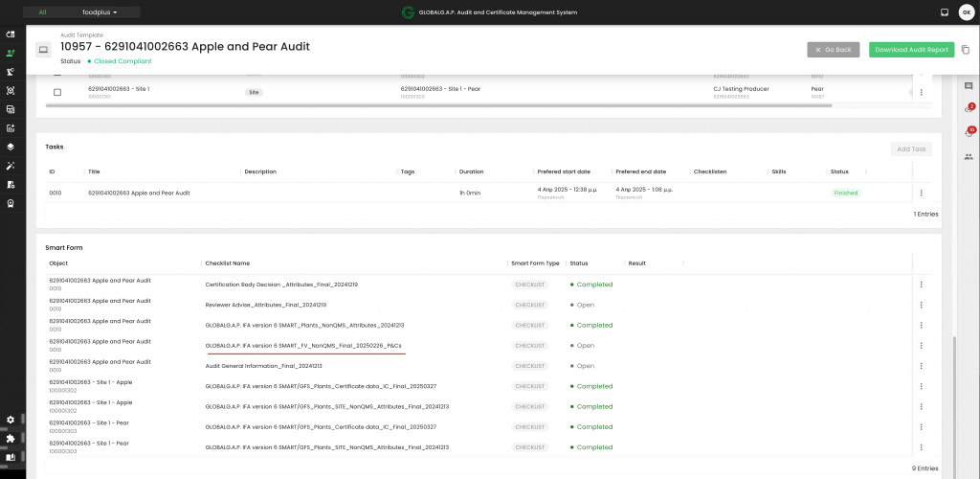This screenshot has width=980, height=479.
Task: Click the puzzle-piece extensions icon in sidebar
Action: click(11, 438)
